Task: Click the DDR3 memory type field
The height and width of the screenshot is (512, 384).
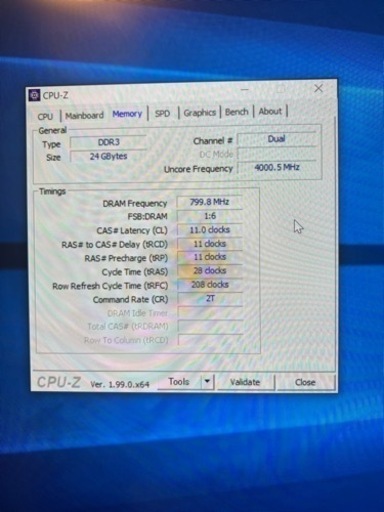Action: point(108,142)
